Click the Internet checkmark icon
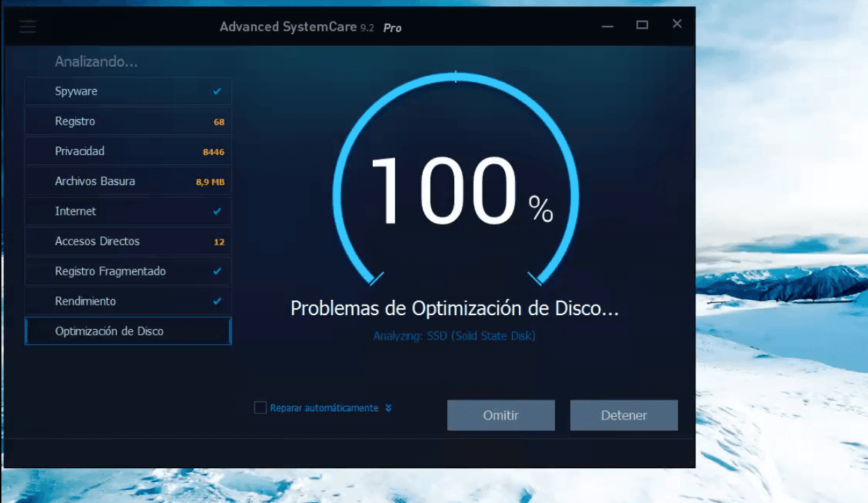This screenshot has width=868, height=503. click(x=218, y=211)
